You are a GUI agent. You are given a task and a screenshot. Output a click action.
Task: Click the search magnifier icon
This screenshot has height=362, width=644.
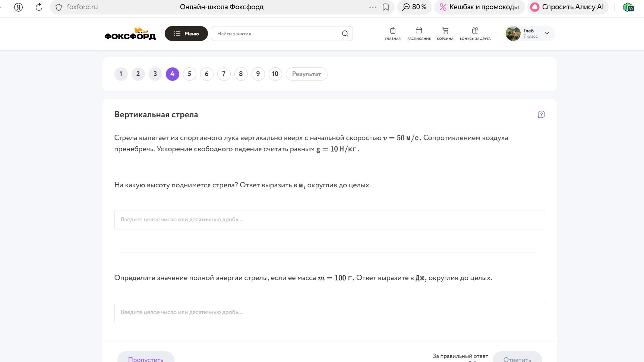[x=345, y=34]
